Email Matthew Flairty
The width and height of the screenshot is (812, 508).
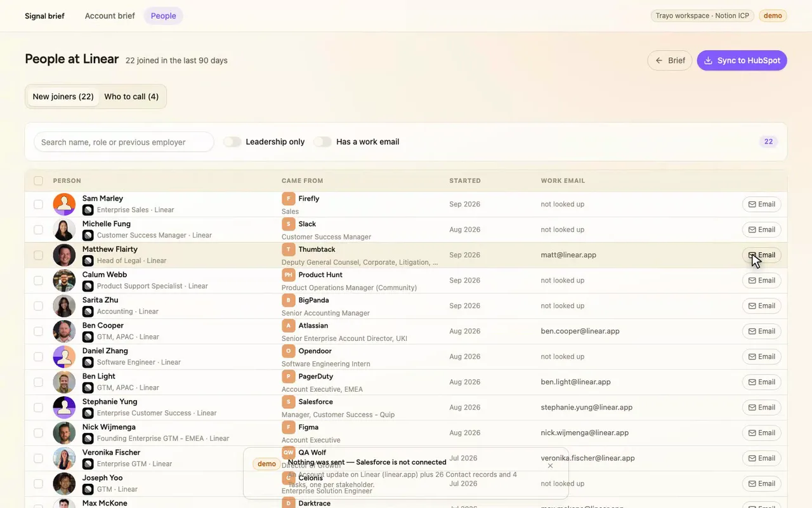762,255
